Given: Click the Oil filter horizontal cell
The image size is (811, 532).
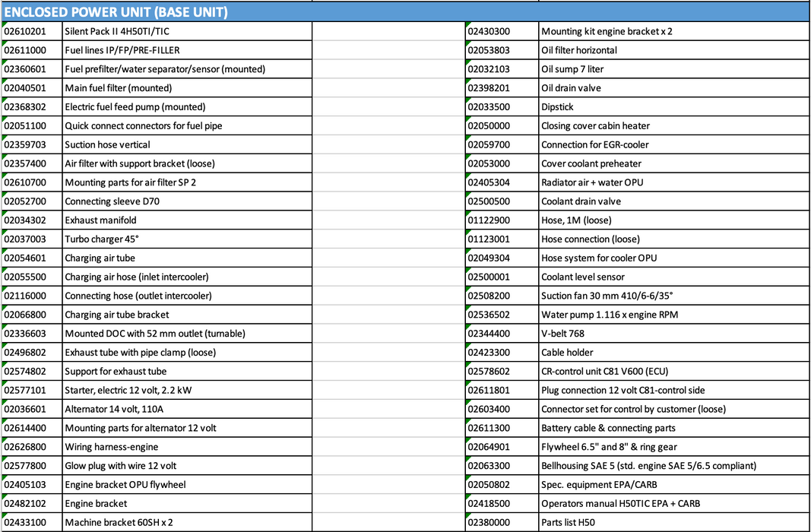Looking at the screenshot, I should point(673,50).
